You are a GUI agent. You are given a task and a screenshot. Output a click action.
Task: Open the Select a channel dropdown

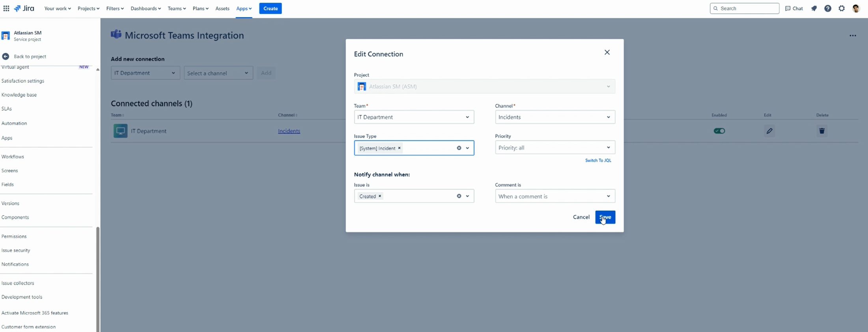218,73
